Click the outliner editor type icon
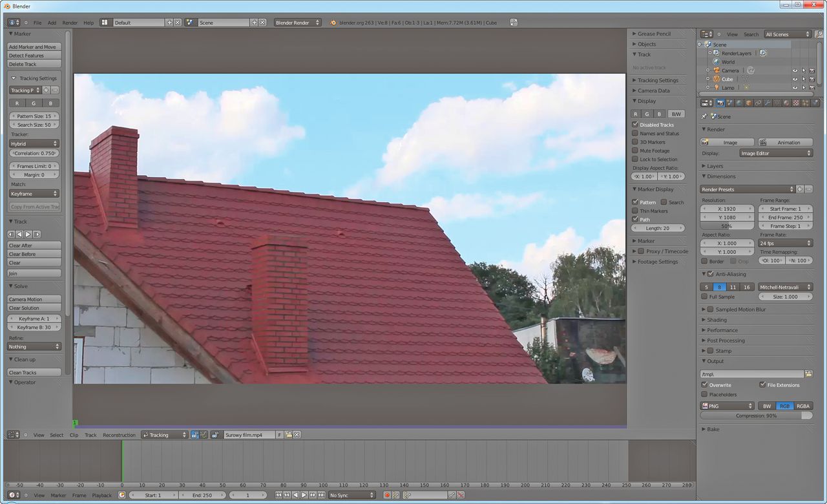The image size is (827, 504). coord(707,34)
